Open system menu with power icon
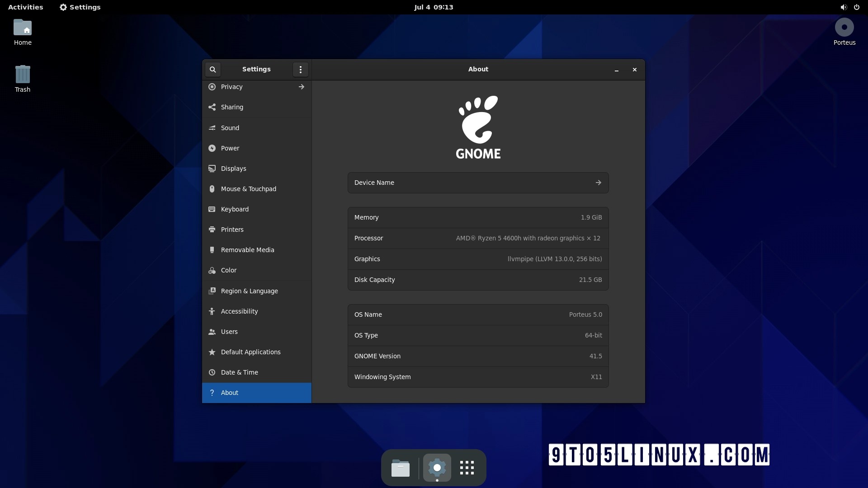Screen dimensions: 868x488 pos(856,7)
